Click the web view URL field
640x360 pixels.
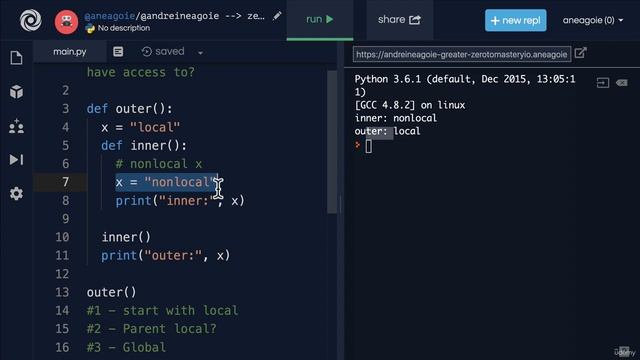(x=462, y=54)
